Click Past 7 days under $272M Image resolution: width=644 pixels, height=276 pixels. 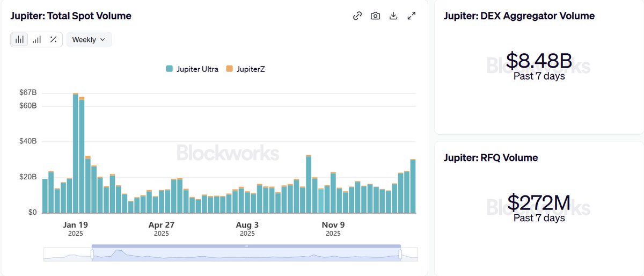point(539,218)
